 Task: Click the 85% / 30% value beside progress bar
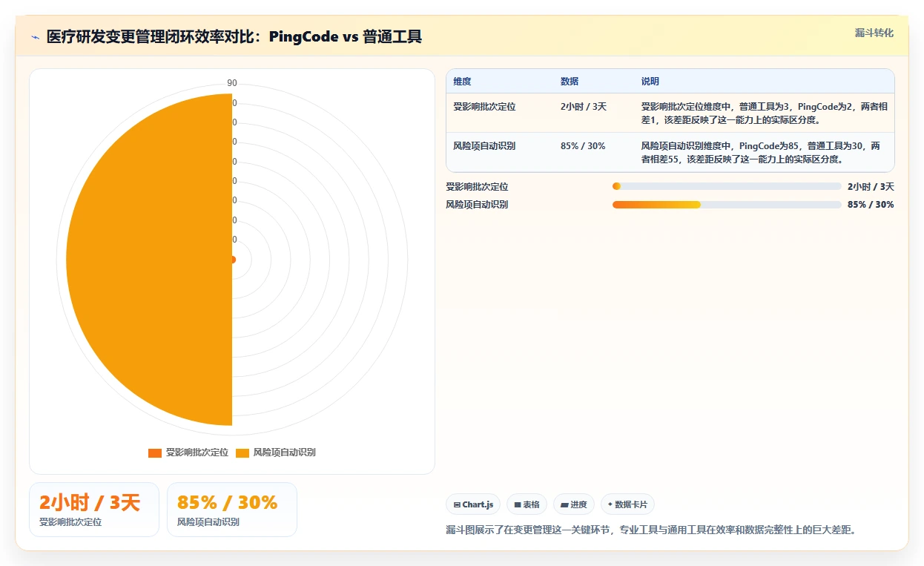coord(871,205)
